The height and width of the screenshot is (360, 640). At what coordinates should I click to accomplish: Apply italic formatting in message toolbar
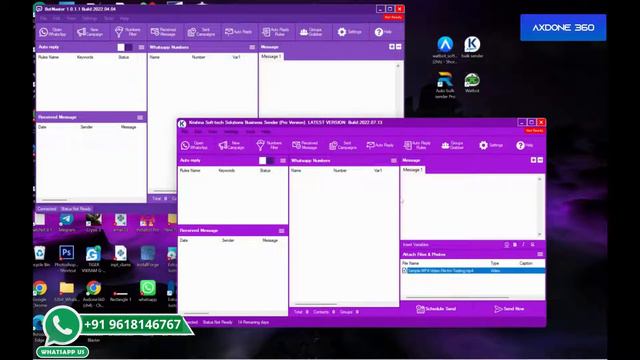[524, 244]
